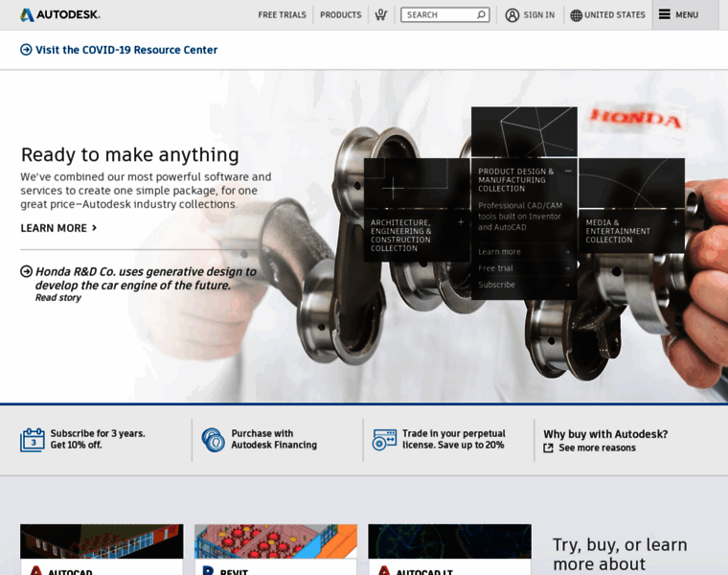Click the Revit product logo icon

coord(209,570)
